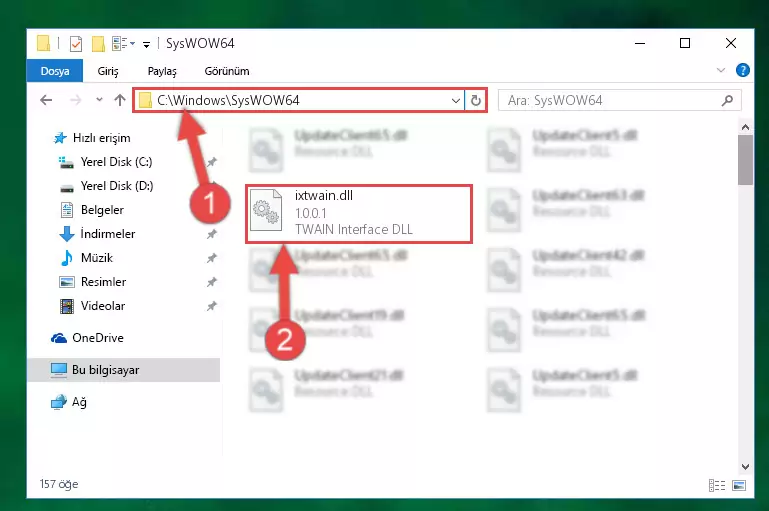Open Videolar folder in sidebar
This screenshot has width=769, height=511.
[92, 306]
